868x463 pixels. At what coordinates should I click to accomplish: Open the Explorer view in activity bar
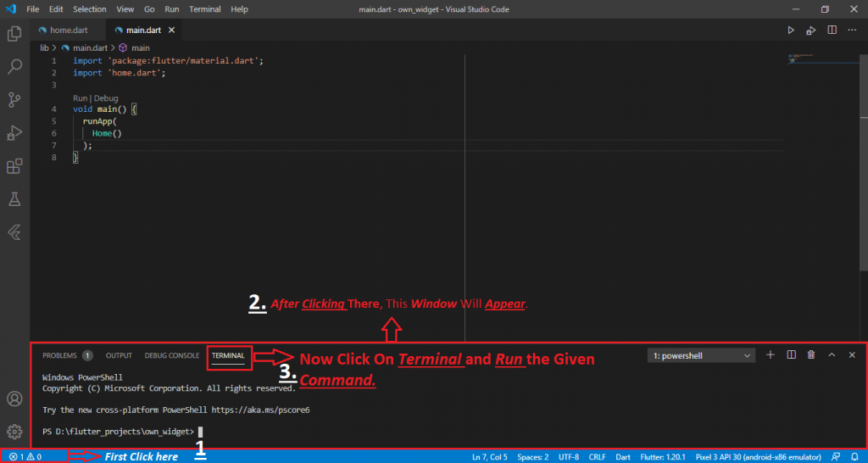click(x=14, y=34)
